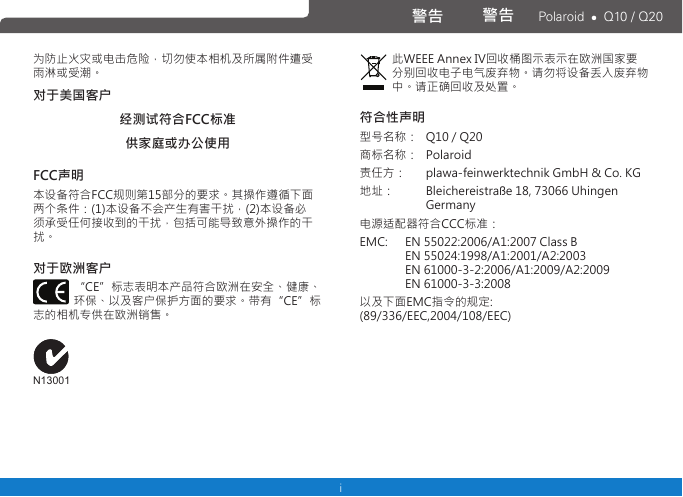
Task: Click the CE mark logo
Action: click(51, 291)
